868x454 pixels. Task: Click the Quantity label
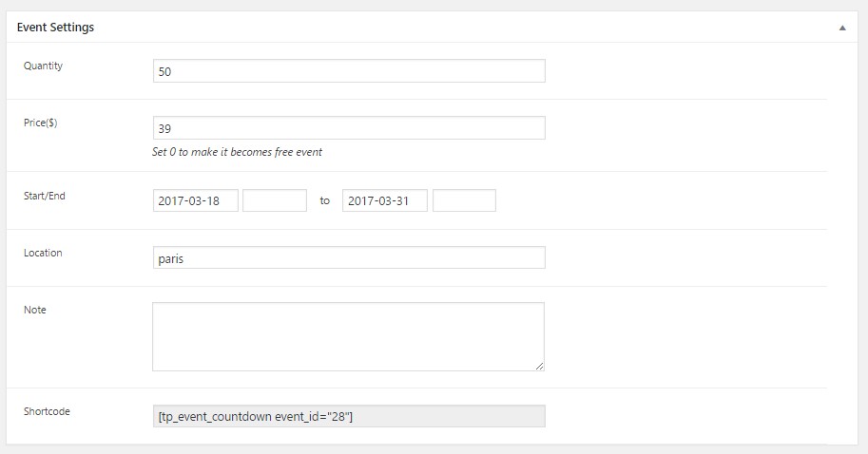(x=43, y=66)
